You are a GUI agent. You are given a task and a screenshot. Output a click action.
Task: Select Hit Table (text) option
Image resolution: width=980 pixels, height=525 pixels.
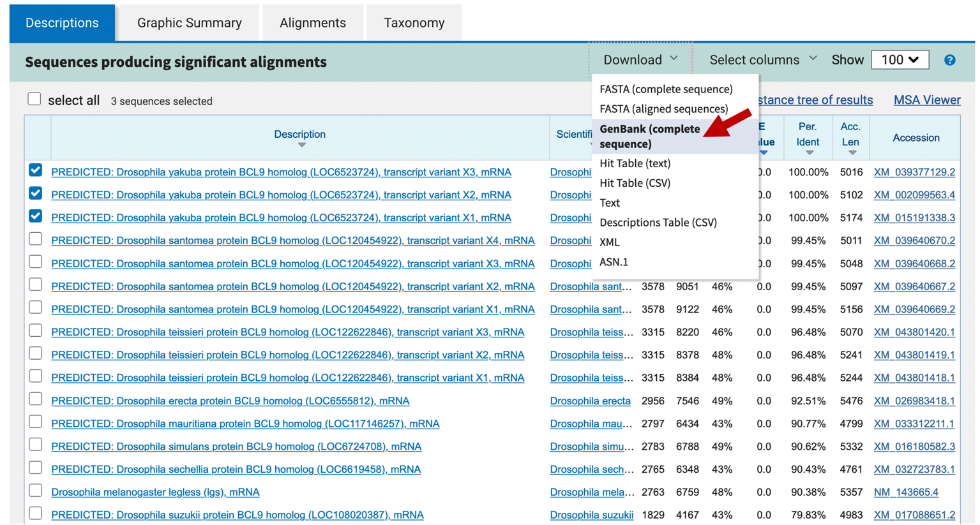635,163
